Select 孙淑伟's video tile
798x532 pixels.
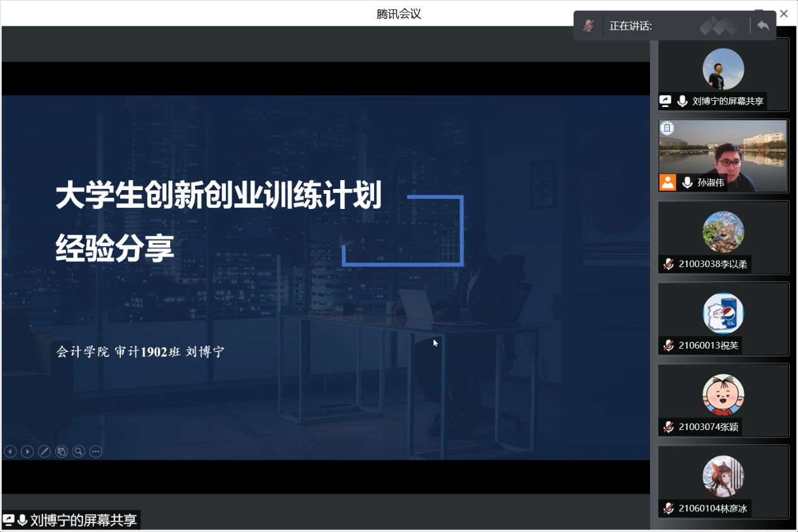[723, 156]
